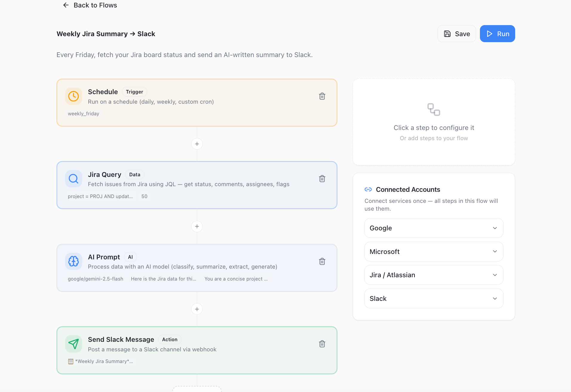571x392 pixels.
Task: Expand the Slack account dropdown
Action: [x=434, y=298]
